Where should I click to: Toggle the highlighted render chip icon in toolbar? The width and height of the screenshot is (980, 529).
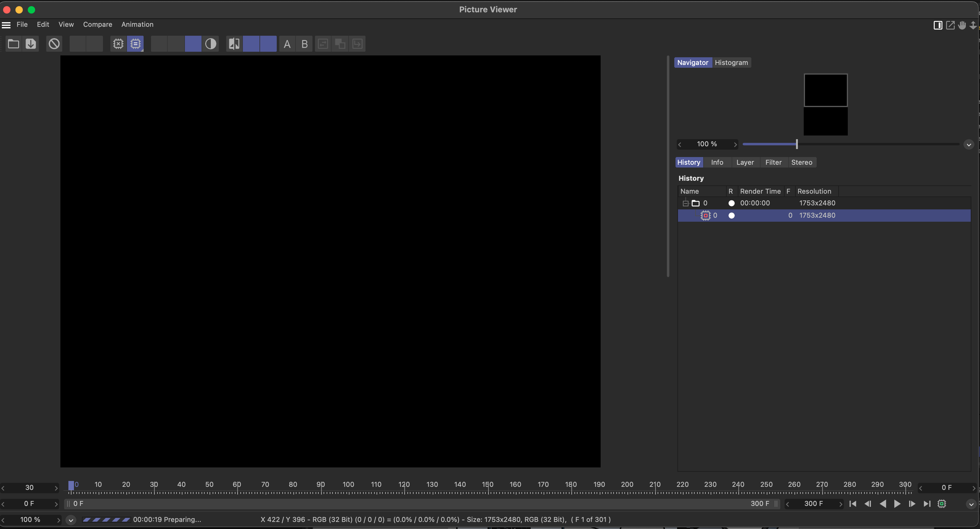pyautogui.click(x=135, y=44)
